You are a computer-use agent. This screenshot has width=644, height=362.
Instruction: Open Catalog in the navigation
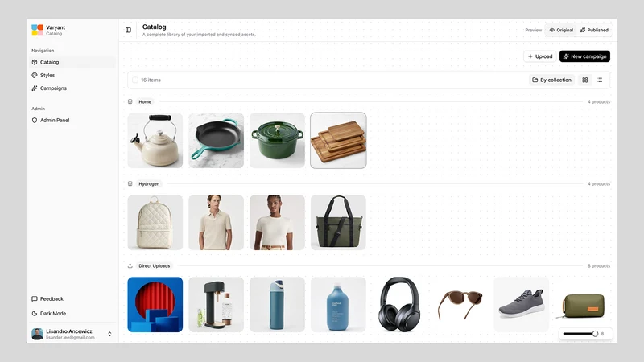tap(73, 62)
